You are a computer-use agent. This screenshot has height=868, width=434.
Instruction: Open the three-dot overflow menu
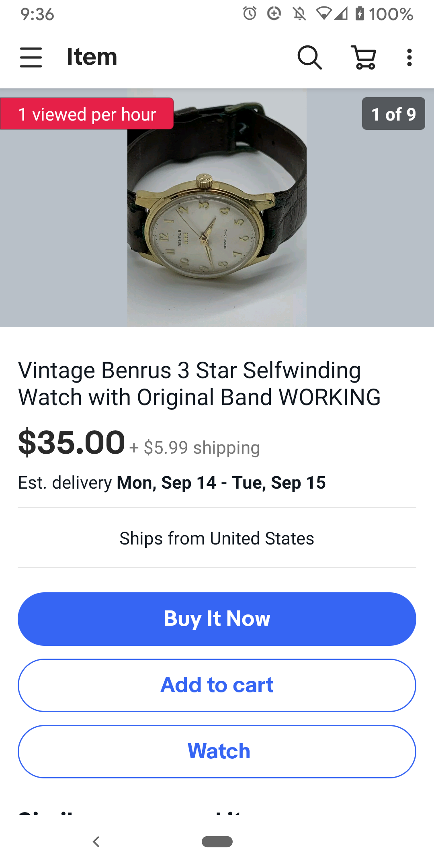tap(409, 57)
